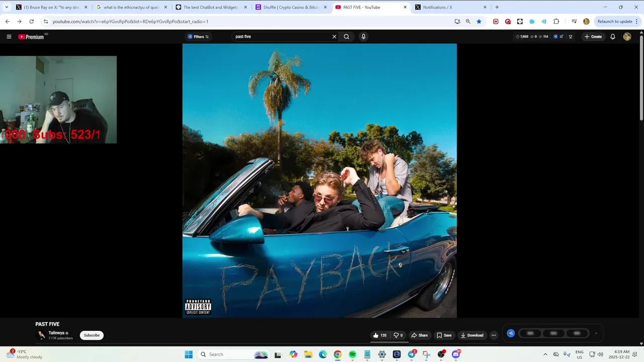The image size is (644, 362).
Task: Expand the extension bar chevron beside pills
Action: [596, 333]
